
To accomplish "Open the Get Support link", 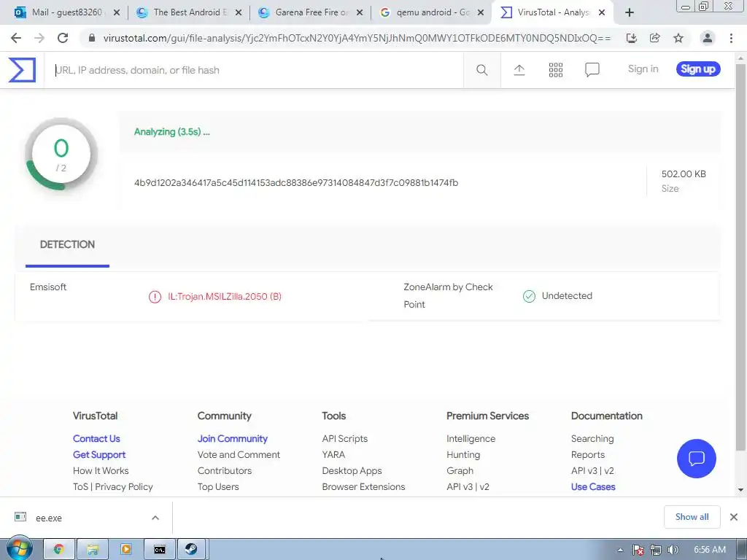I will pyautogui.click(x=99, y=455).
